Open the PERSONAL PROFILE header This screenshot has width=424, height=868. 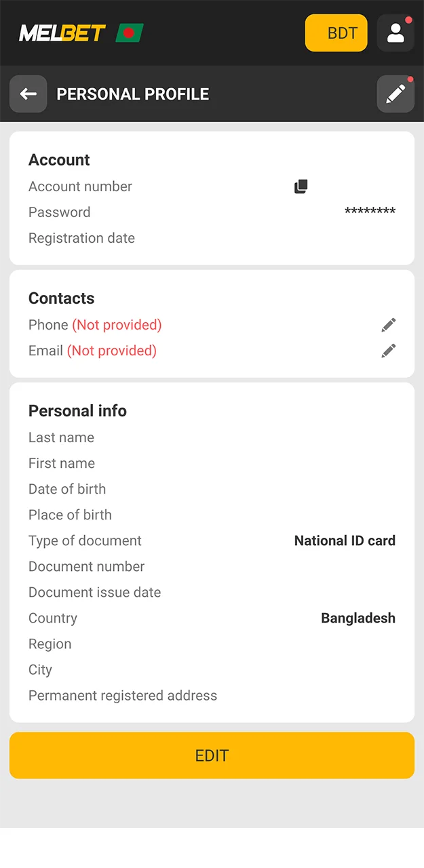point(132,94)
